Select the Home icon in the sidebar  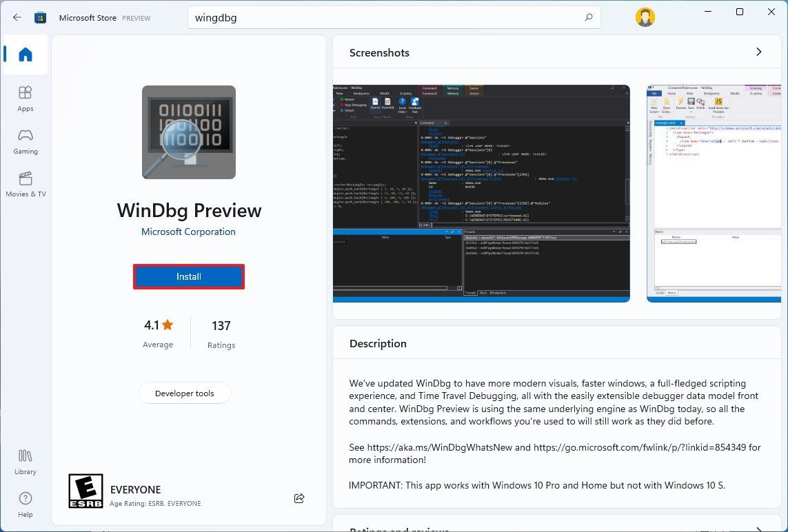[x=25, y=55]
